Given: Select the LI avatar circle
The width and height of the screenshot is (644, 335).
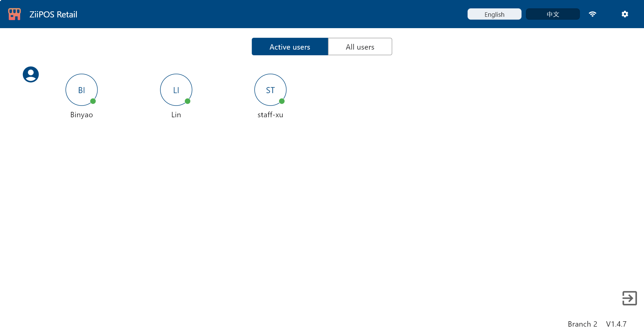Looking at the screenshot, I should click(x=176, y=90).
